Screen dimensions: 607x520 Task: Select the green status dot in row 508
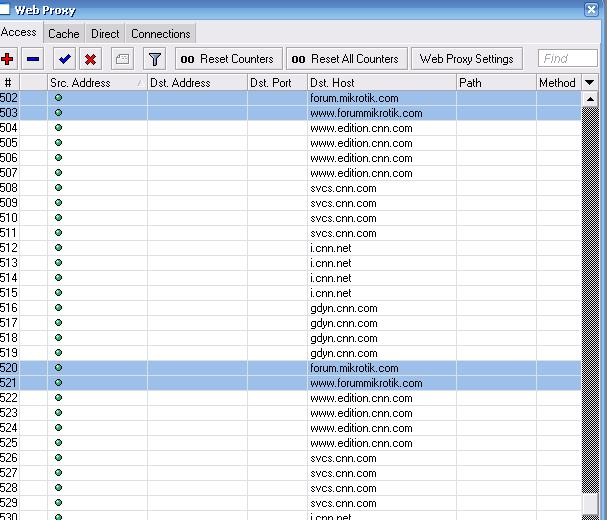tap(58, 187)
